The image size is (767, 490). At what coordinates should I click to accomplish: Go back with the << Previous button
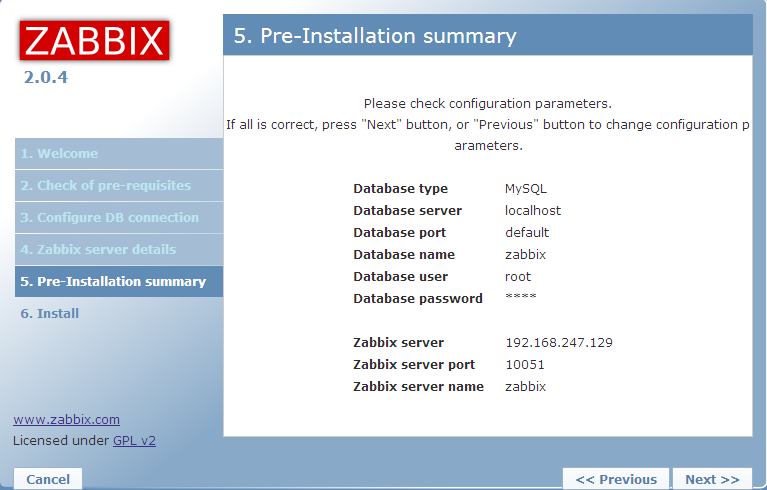click(x=616, y=479)
